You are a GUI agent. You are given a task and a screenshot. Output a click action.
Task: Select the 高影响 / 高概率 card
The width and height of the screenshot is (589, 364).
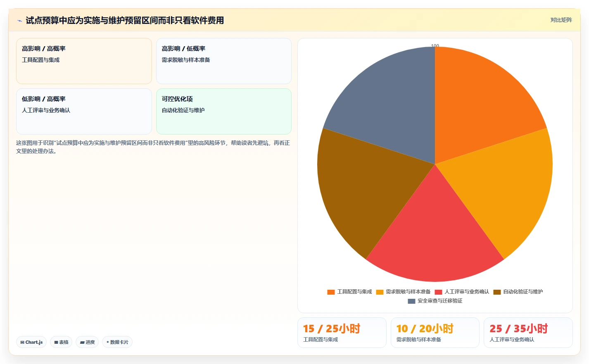click(84, 61)
